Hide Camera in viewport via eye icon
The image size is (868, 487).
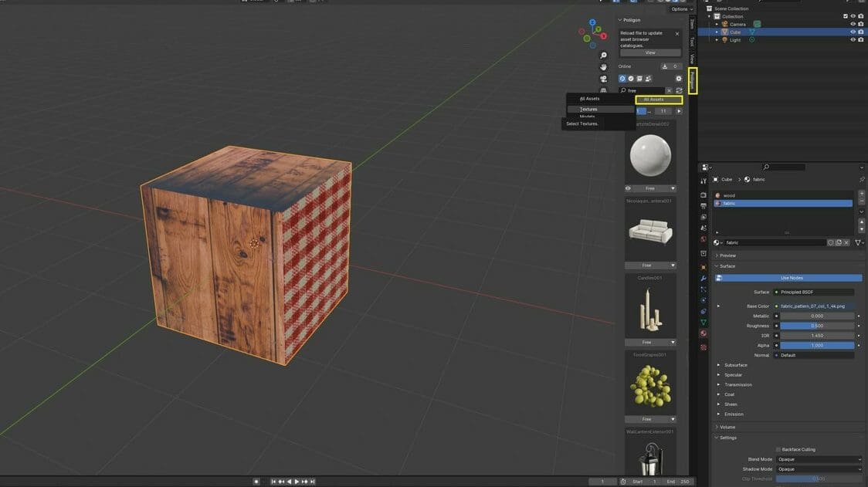853,25
